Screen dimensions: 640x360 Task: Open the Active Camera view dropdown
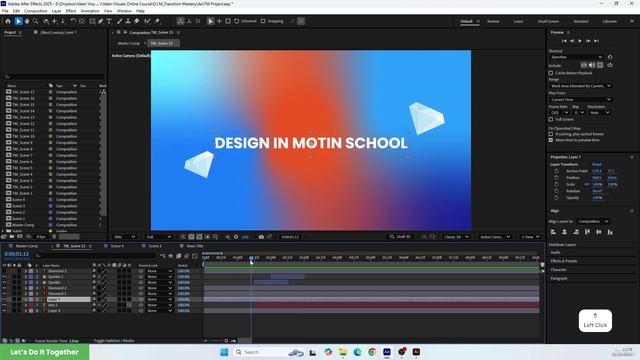[495, 237]
